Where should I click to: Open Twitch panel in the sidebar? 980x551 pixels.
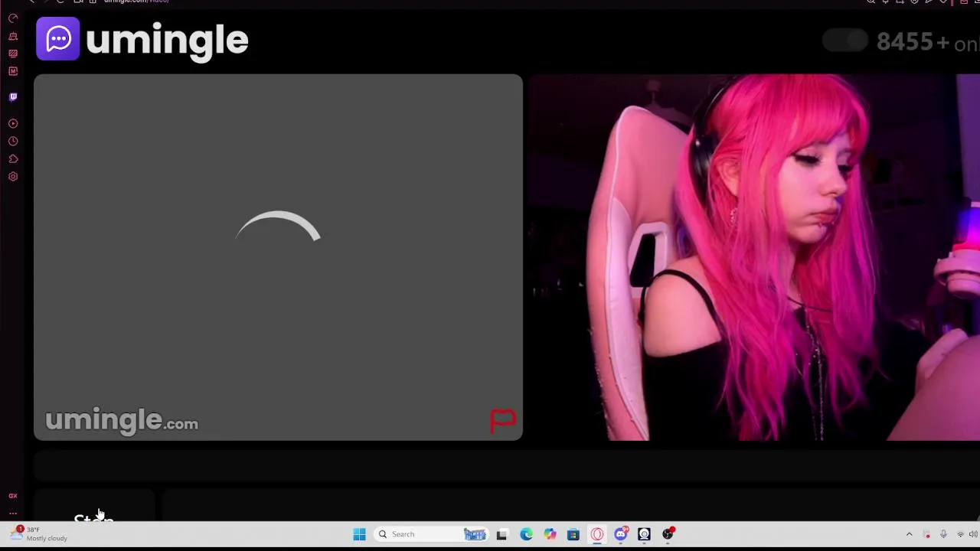click(x=13, y=97)
